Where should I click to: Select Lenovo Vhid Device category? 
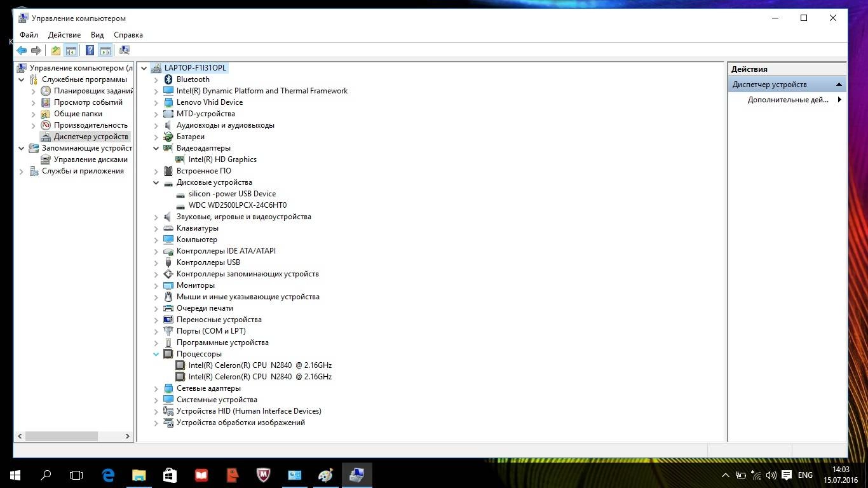pyautogui.click(x=210, y=102)
